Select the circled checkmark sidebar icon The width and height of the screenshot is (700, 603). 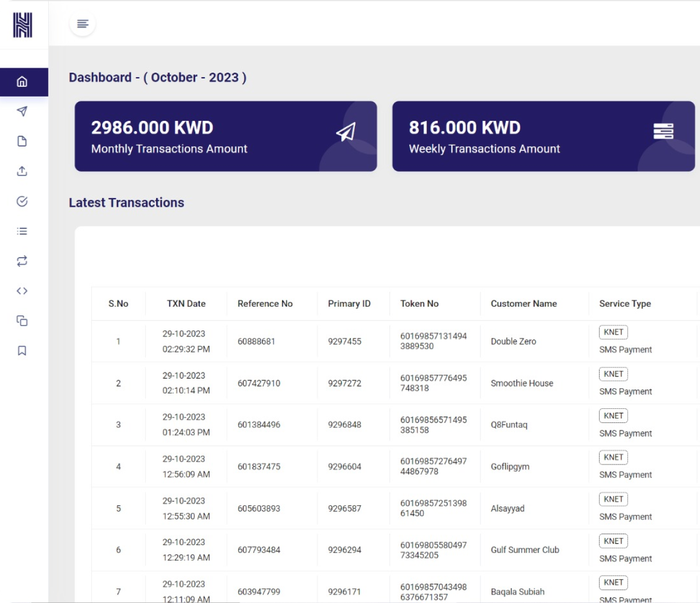[x=22, y=201]
